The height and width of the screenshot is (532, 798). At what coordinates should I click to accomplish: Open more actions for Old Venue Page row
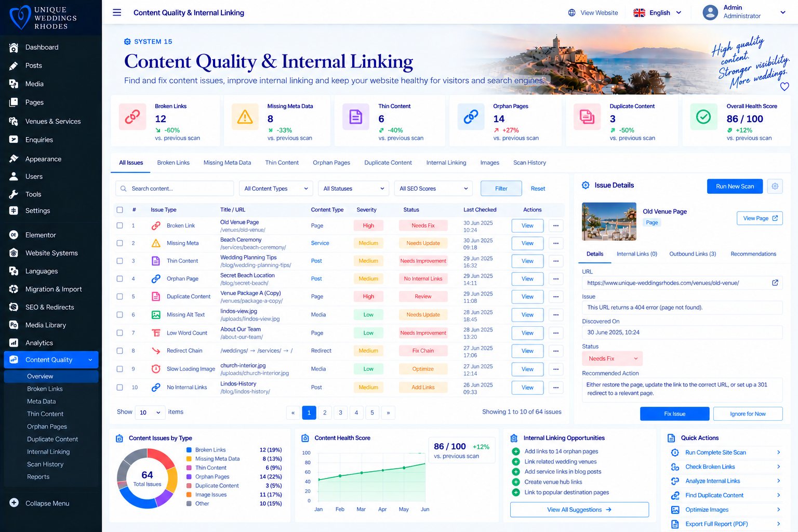pyautogui.click(x=556, y=225)
